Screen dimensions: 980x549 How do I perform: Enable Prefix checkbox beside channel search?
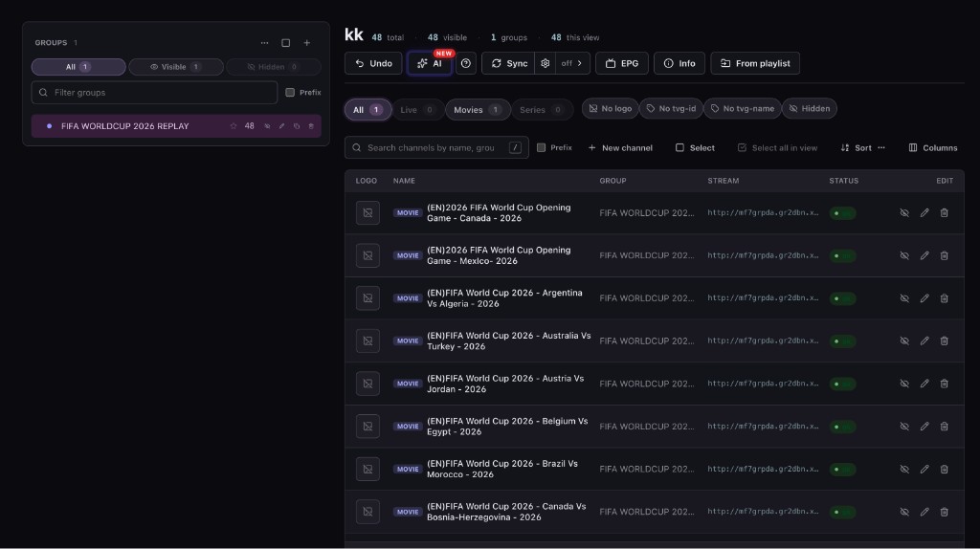(542, 147)
